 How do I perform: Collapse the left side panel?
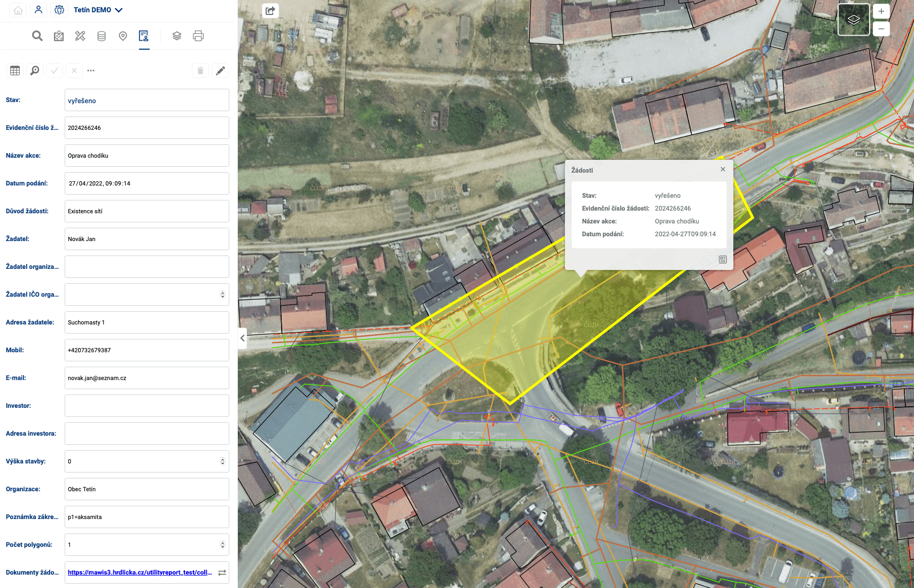(x=243, y=338)
